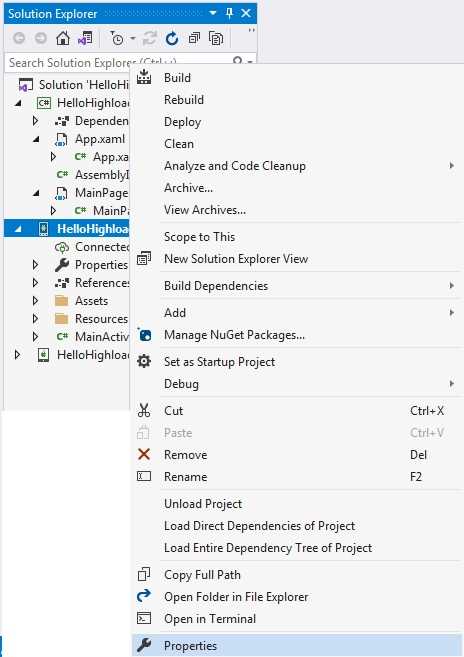
Task: Click the Refresh icon in Solution Explorer toolbar
Action: pos(172,39)
